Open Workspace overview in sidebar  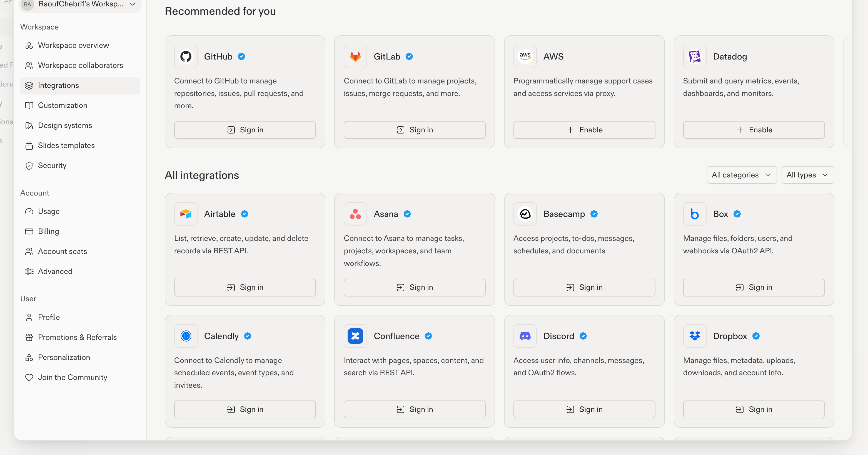pyautogui.click(x=80, y=45)
